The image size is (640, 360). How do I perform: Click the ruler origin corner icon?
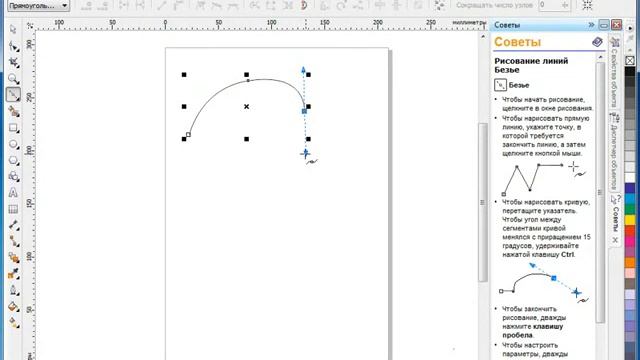[30, 26]
